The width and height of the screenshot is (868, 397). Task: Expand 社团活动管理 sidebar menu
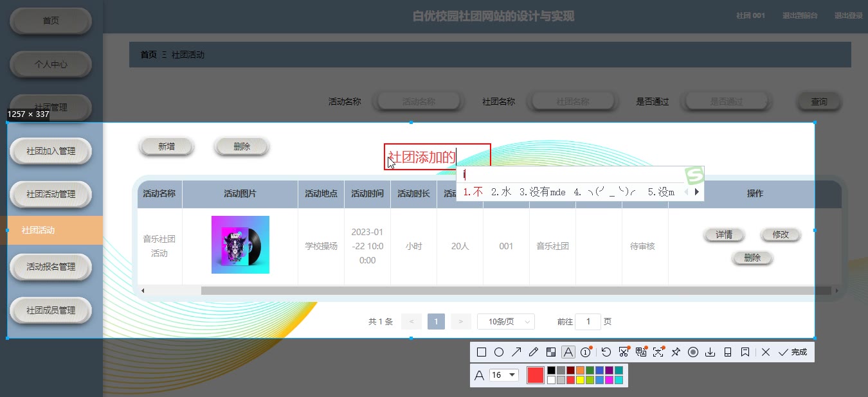(x=51, y=194)
